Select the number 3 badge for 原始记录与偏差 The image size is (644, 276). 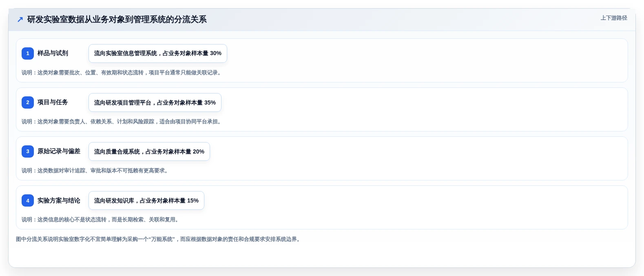click(28, 151)
